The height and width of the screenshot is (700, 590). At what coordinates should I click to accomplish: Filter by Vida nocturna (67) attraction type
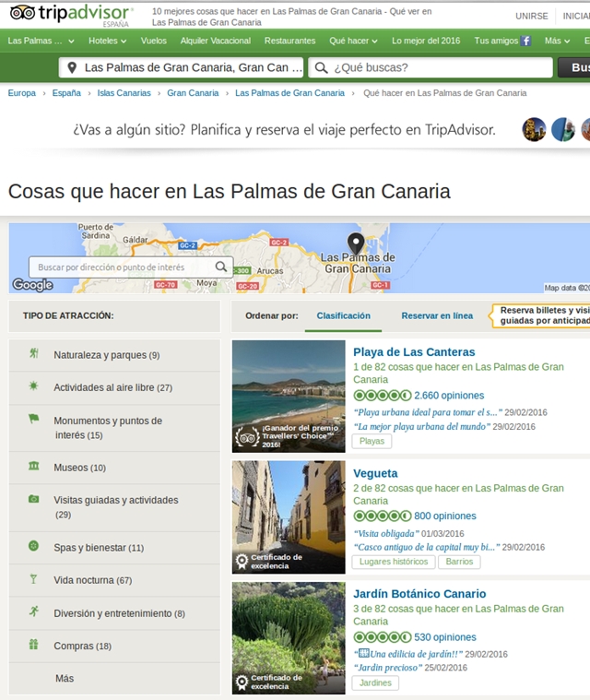[x=93, y=580]
